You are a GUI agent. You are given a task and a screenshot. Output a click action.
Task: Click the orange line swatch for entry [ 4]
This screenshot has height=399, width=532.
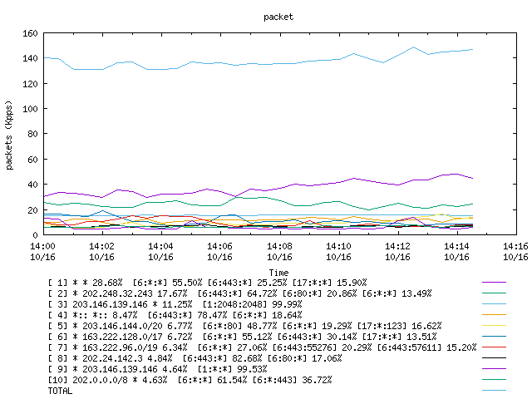pos(494,315)
